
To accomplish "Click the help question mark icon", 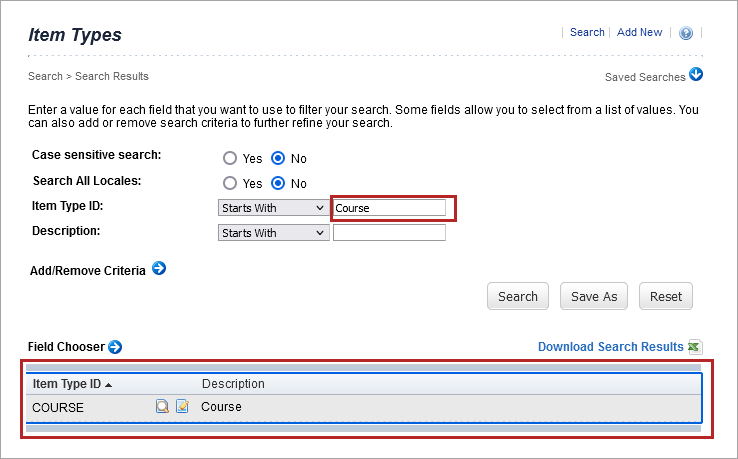I will pos(686,33).
